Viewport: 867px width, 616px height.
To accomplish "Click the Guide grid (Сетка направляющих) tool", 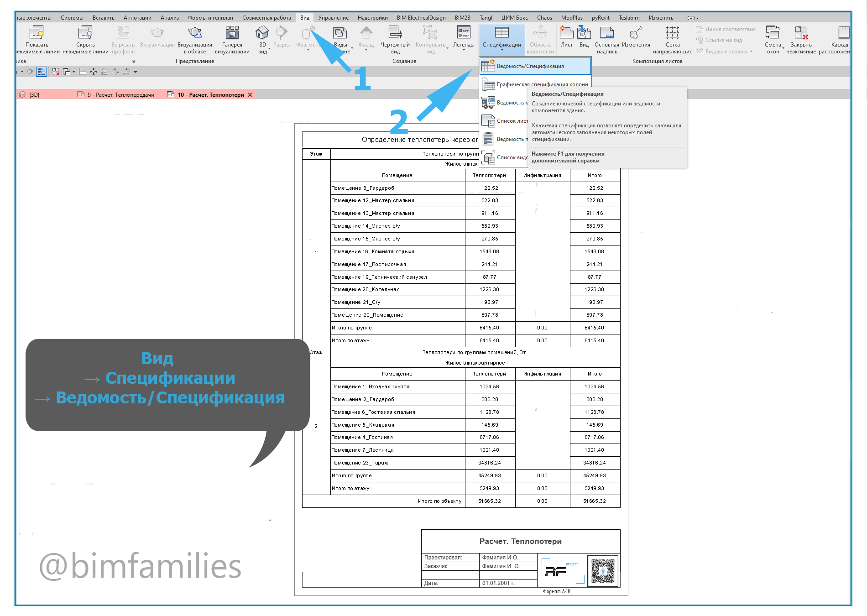I will 672,40.
